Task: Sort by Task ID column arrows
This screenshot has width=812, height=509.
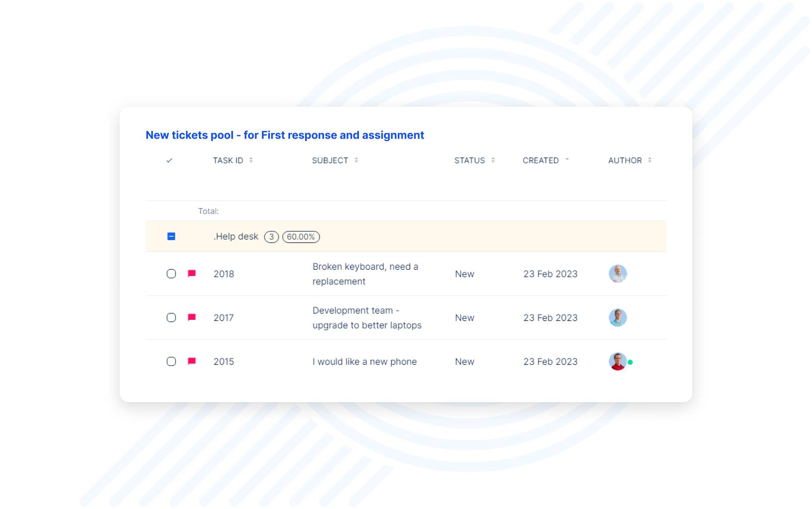Action: [251, 160]
